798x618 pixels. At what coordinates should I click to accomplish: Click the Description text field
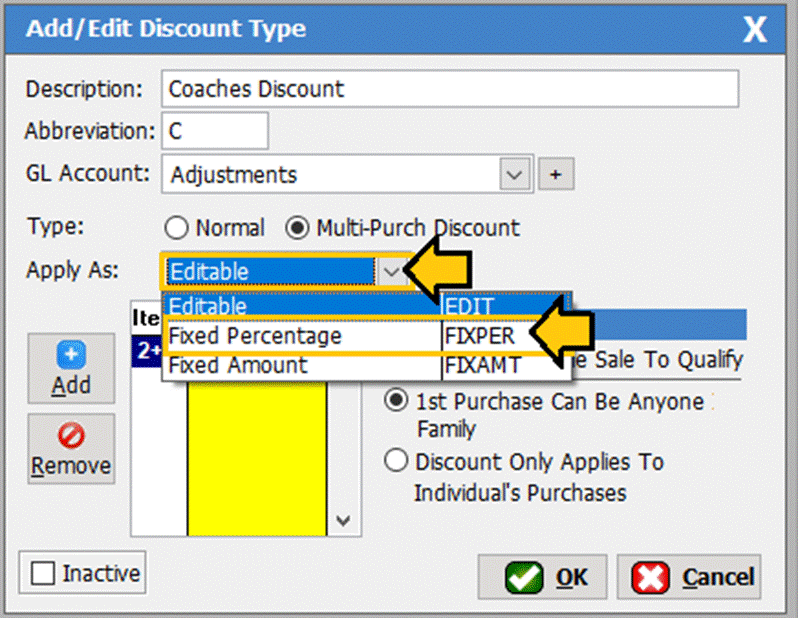coord(449,88)
